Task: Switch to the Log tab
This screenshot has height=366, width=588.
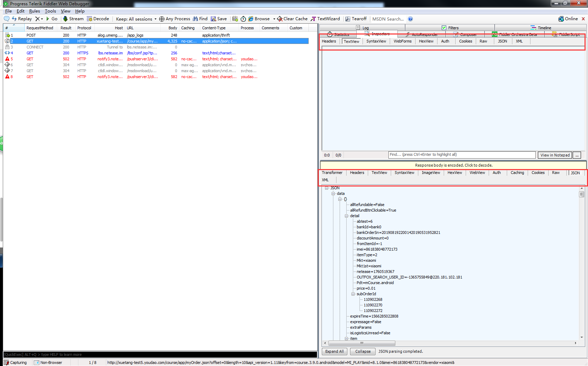Action: point(362,28)
